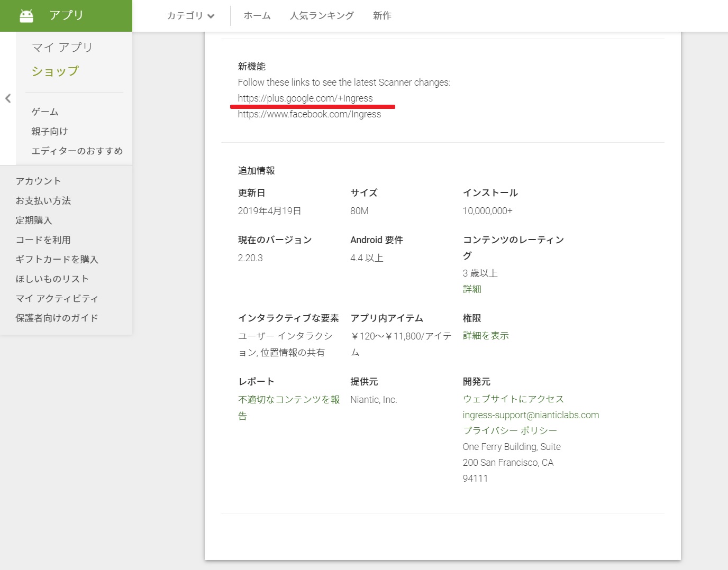728x570 pixels.
Task: Click the 新機能 heading
Action: point(252,67)
